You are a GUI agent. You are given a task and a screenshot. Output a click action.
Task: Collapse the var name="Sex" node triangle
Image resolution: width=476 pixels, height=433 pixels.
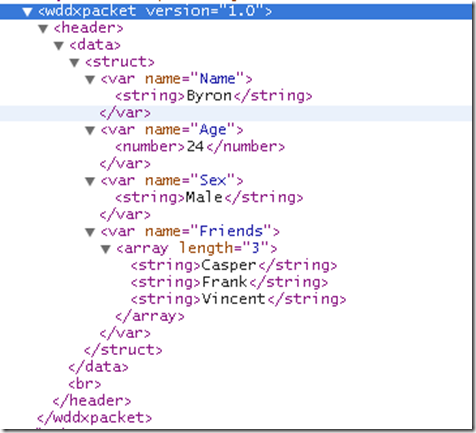coord(90,181)
